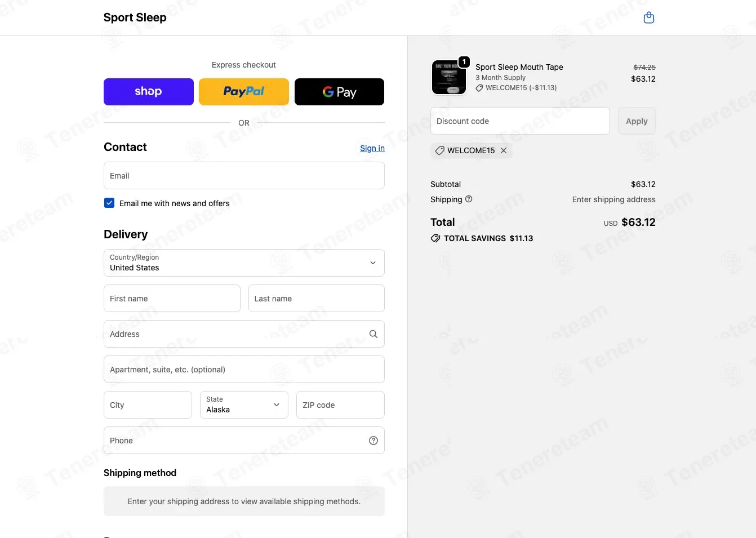Apply the discount code
756x538 pixels.
pyautogui.click(x=637, y=121)
